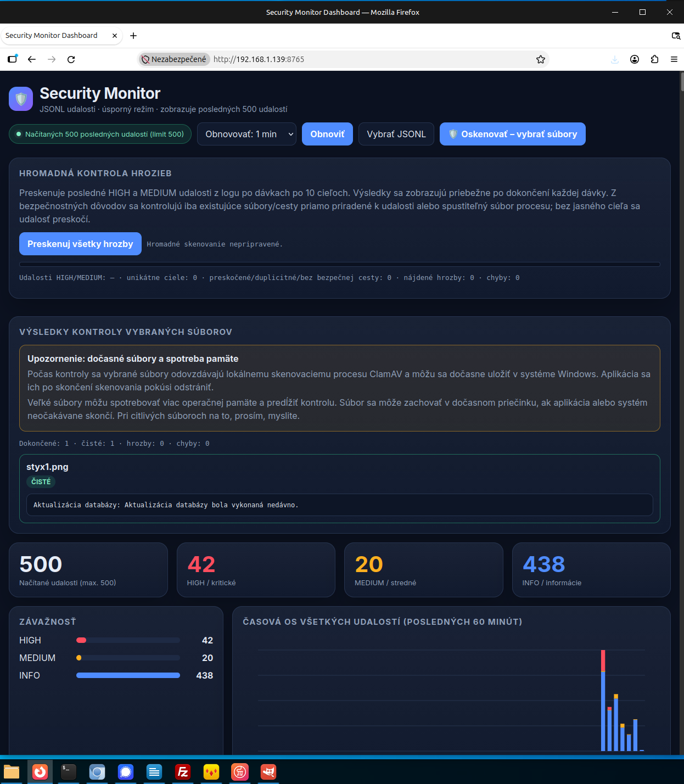Viewport: 684px width, 784px height.
Task: Close the Security Monitor Dashboard tab
Action: tap(115, 36)
